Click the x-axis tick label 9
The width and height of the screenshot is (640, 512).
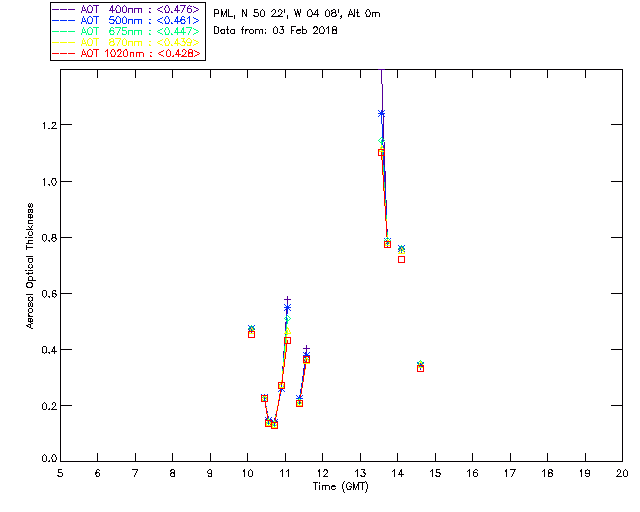coord(210,473)
